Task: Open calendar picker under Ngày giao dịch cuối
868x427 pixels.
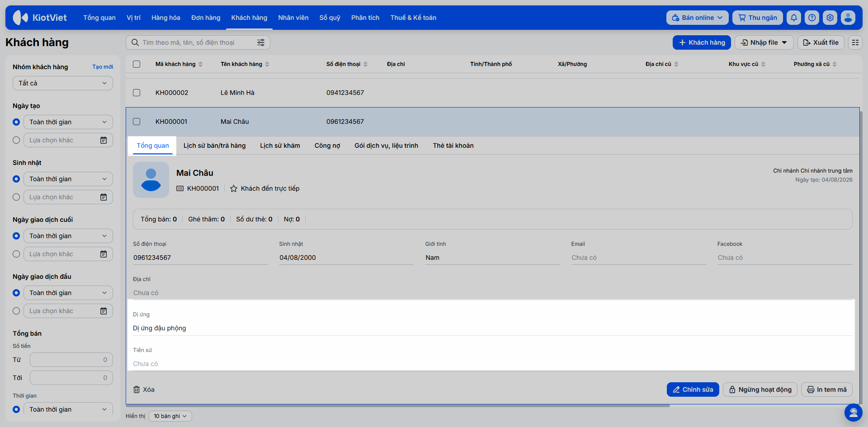Action: [x=104, y=254]
